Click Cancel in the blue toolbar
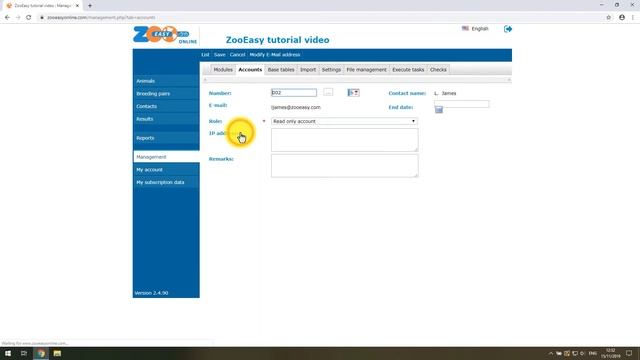640x360 pixels. (237, 55)
